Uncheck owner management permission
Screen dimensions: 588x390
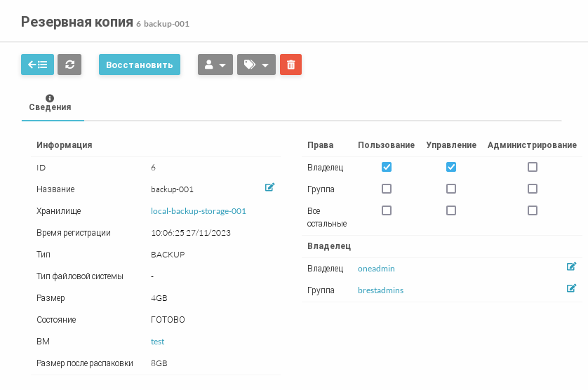[451, 167]
